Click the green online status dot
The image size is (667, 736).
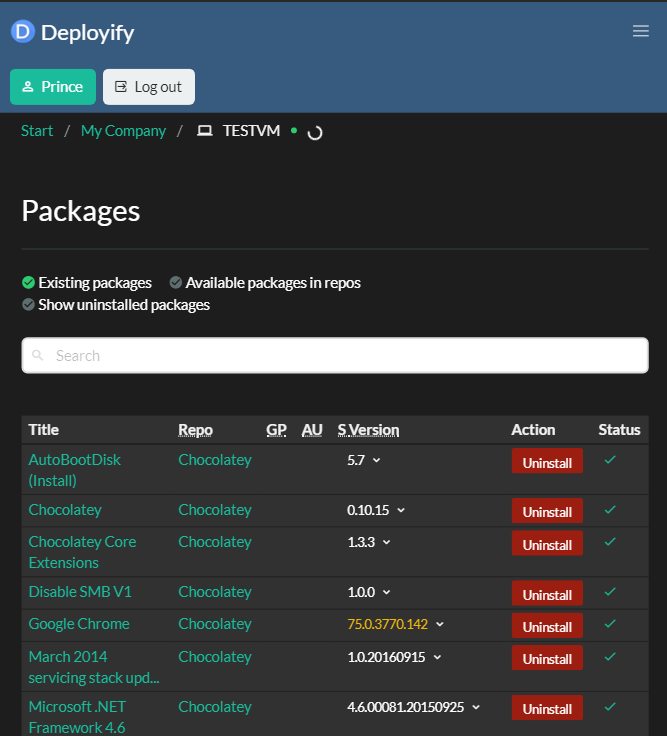[x=294, y=130]
